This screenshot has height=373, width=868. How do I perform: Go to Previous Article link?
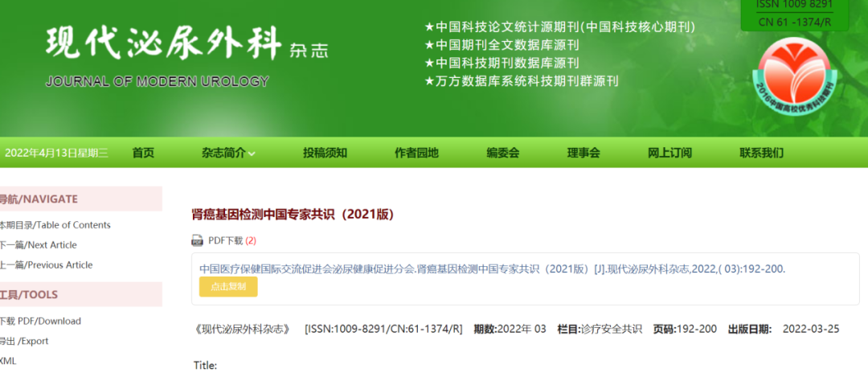(x=46, y=265)
